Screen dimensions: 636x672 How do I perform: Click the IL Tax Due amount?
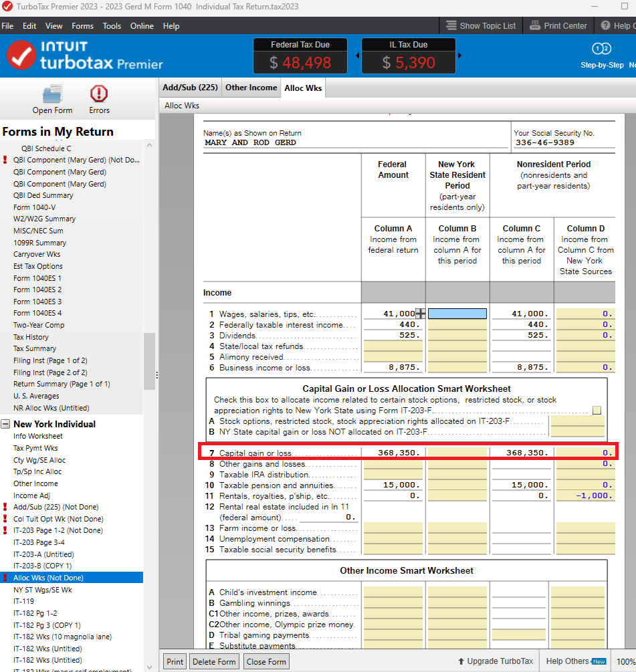click(409, 63)
